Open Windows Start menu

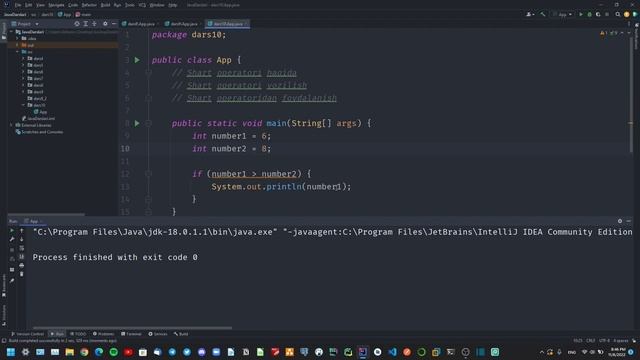pyautogui.click(x=11, y=352)
